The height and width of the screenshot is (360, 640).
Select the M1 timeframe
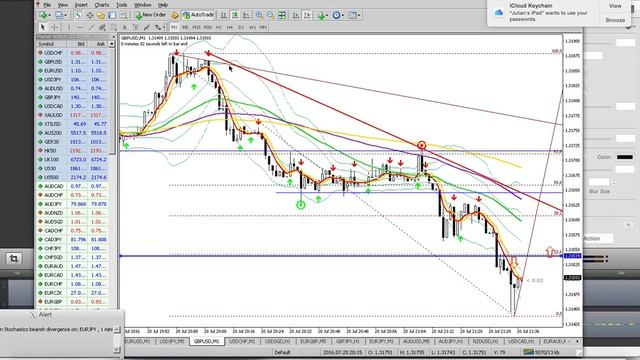174,27
